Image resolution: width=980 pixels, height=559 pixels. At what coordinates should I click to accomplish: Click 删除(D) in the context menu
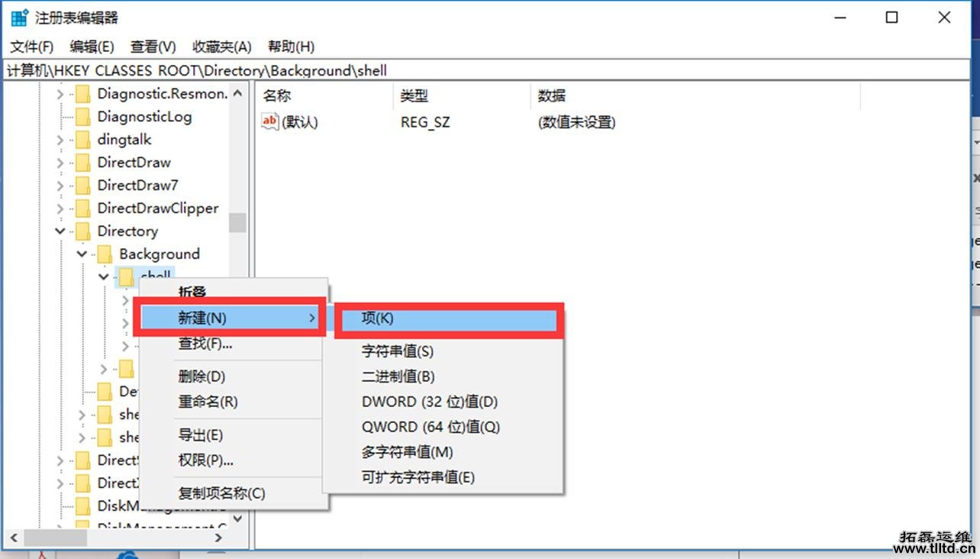point(202,376)
